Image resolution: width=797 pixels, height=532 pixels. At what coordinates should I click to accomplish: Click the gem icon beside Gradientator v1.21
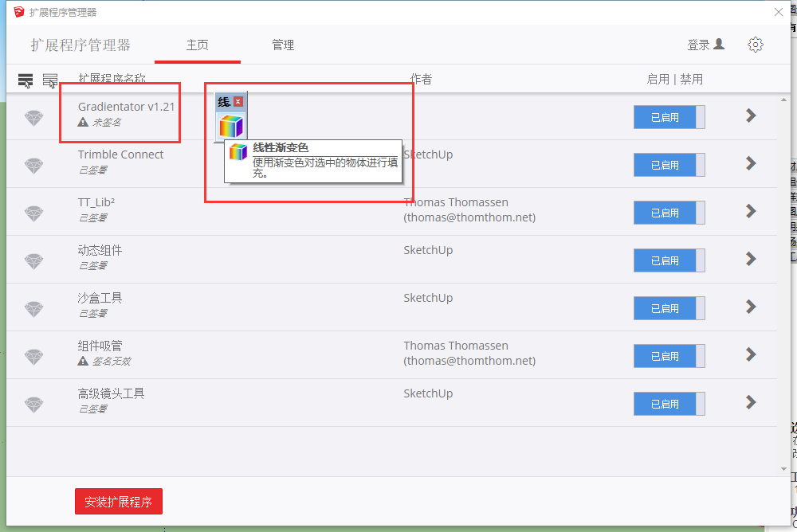pyautogui.click(x=34, y=118)
